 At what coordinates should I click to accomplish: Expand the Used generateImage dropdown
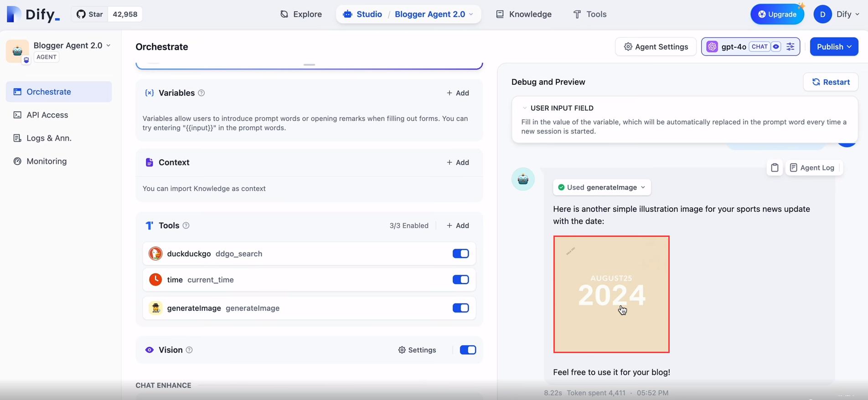coord(602,187)
